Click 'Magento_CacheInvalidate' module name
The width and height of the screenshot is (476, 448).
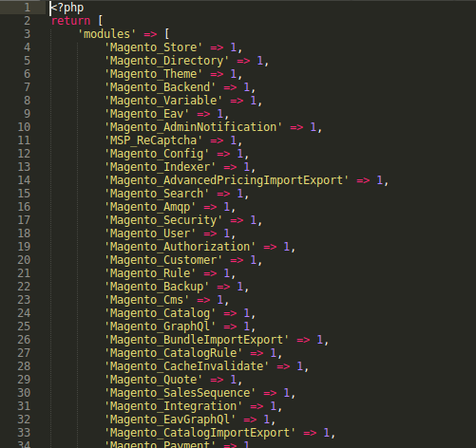point(187,366)
